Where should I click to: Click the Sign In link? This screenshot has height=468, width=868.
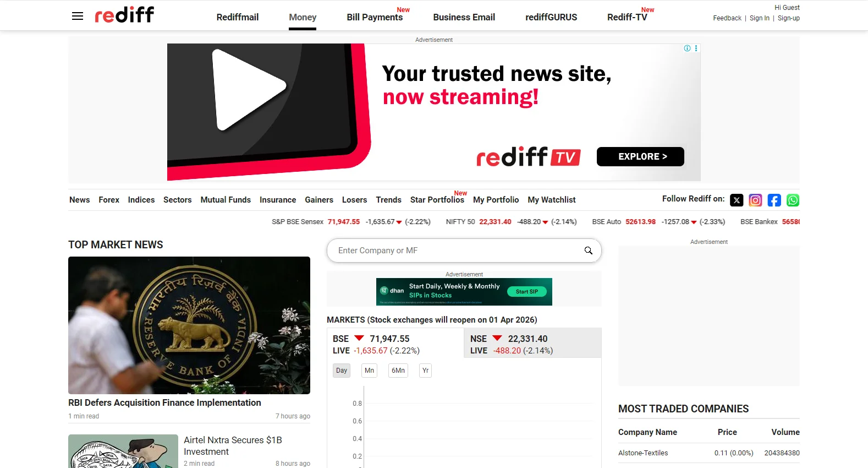tap(760, 18)
